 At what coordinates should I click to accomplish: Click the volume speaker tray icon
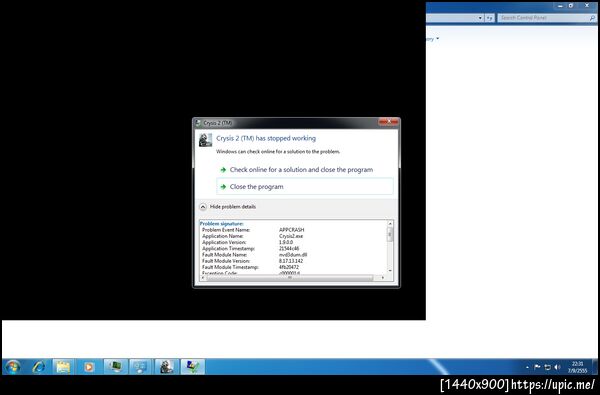point(557,367)
